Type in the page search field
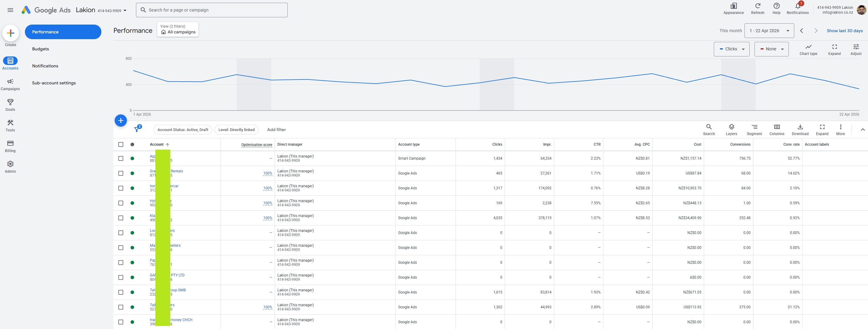 point(212,10)
